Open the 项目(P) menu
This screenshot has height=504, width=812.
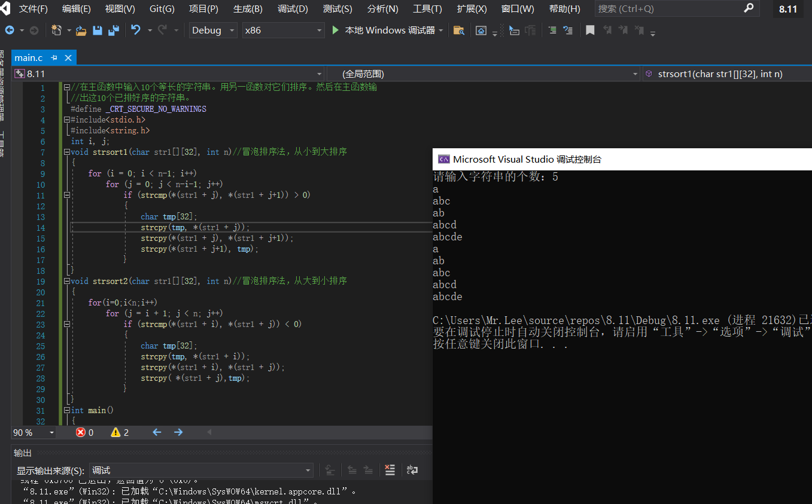203,9
